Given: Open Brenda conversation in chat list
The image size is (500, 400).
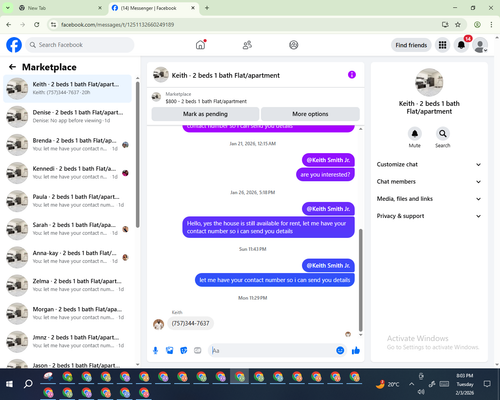Looking at the screenshot, I should coord(67,145).
